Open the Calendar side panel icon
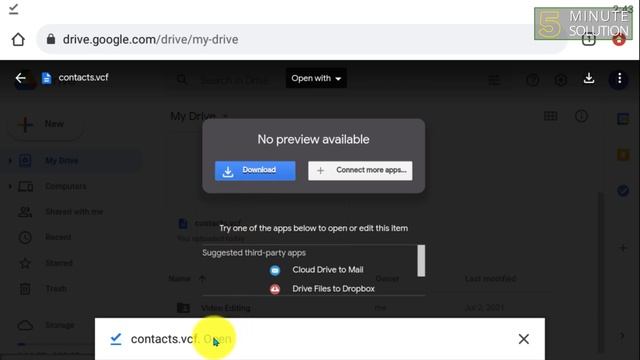The height and width of the screenshot is (360, 640). 623,119
